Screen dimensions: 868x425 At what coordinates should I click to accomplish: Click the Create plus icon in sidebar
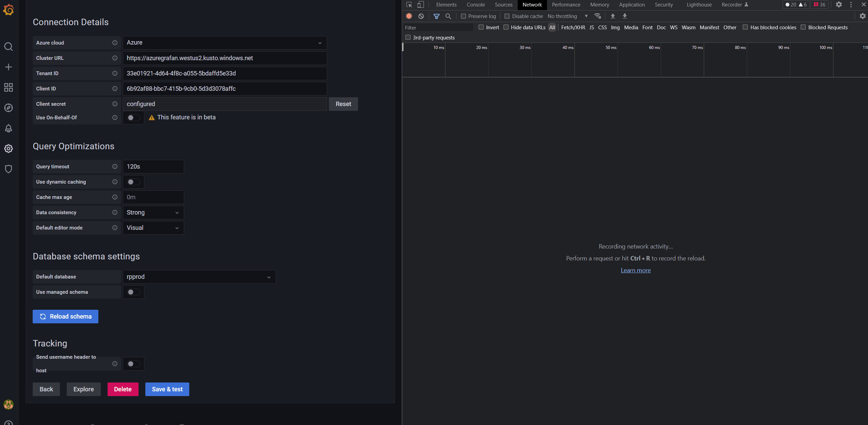pos(9,67)
